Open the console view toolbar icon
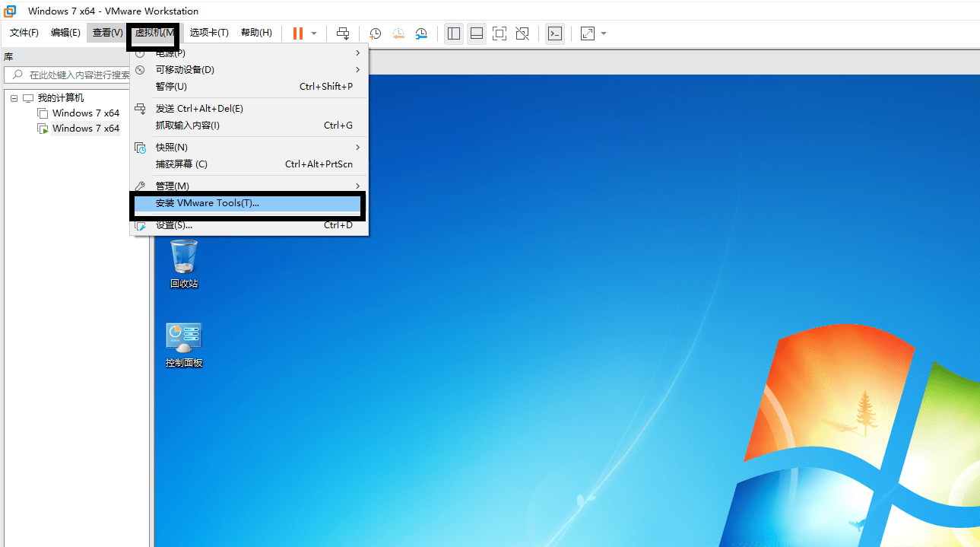Screen dimensions: 980x547 pos(555,33)
